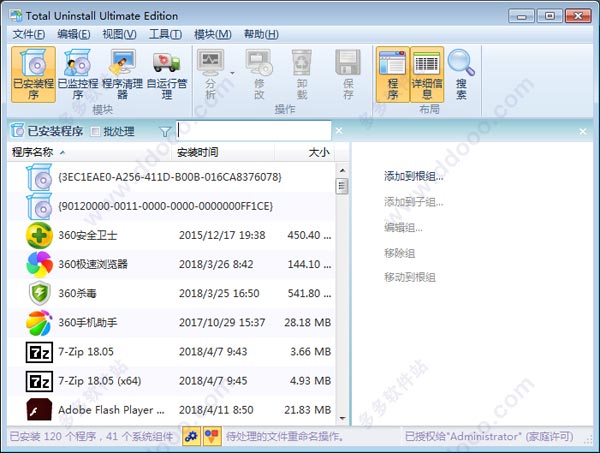Open the 视图(V) menu

[x=119, y=34]
